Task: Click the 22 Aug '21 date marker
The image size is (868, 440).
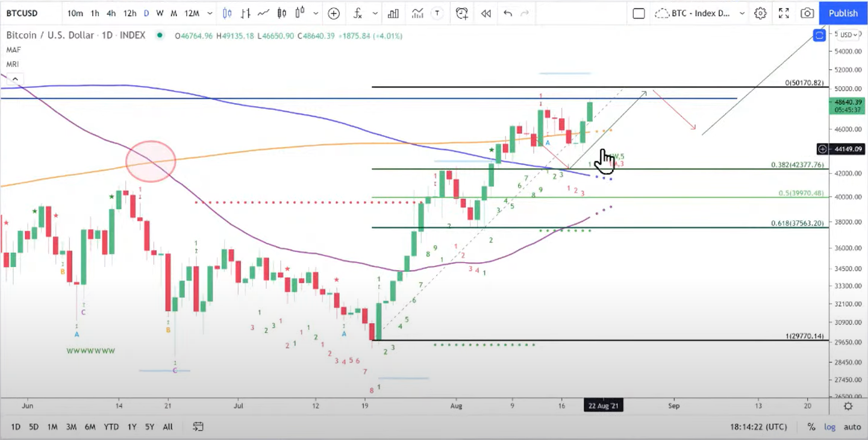Action: (604, 406)
